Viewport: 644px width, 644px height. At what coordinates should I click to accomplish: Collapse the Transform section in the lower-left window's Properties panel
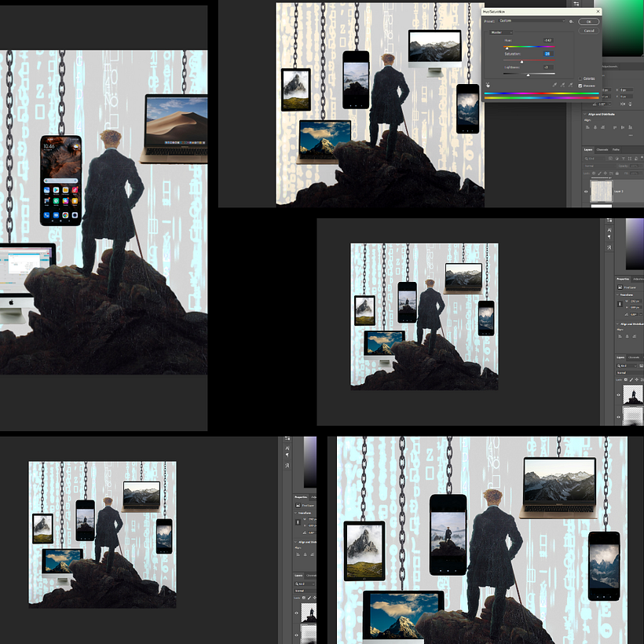click(x=296, y=513)
